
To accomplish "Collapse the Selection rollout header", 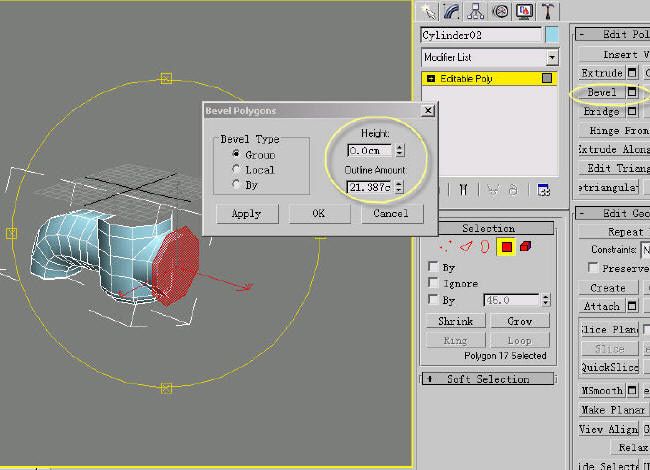I will pyautogui.click(x=488, y=228).
